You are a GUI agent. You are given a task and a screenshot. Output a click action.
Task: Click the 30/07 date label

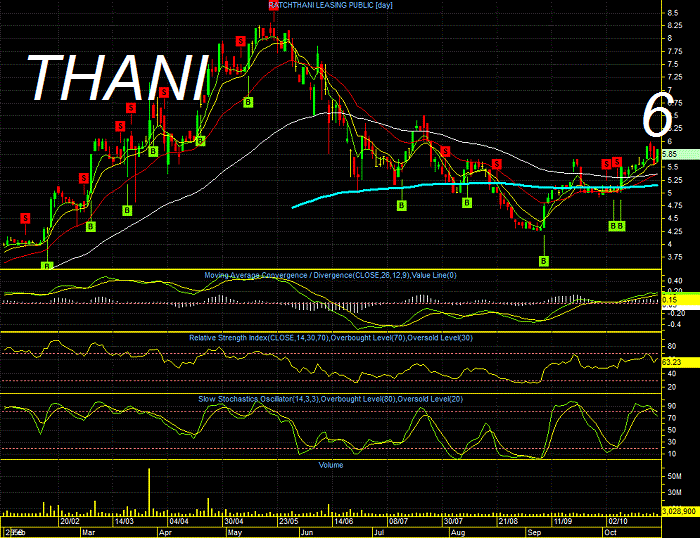click(x=453, y=521)
